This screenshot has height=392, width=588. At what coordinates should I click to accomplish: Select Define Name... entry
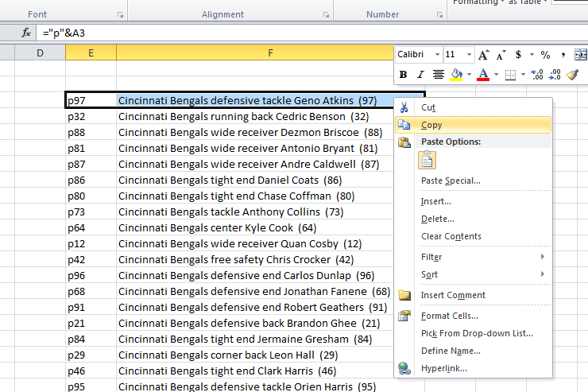pos(474,351)
